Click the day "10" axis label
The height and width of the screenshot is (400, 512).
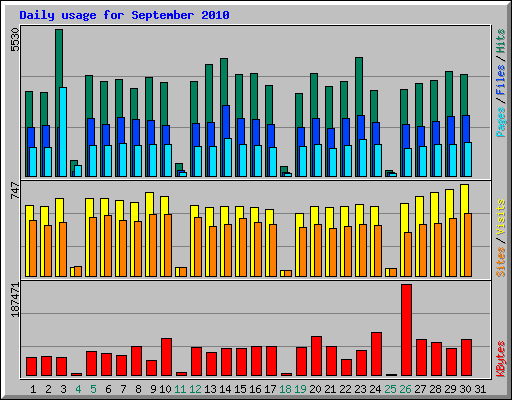(165, 389)
